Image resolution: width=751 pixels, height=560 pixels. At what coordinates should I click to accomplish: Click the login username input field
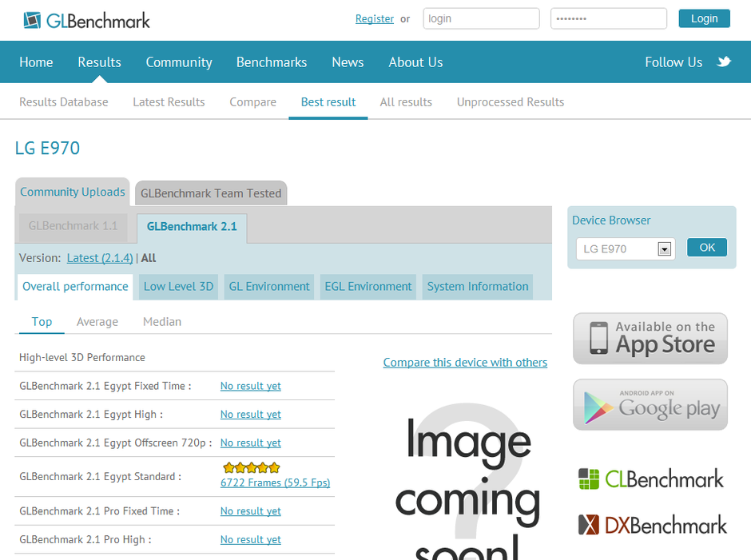click(480, 18)
